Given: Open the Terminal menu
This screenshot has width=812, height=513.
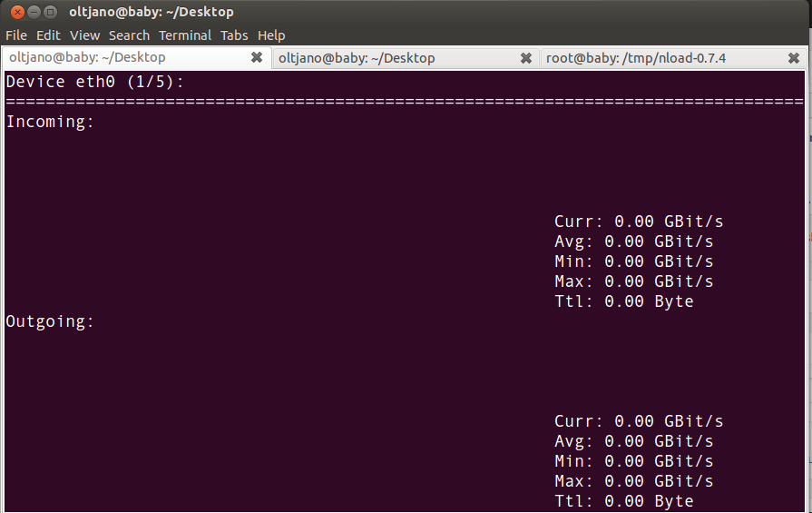Looking at the screenshot, I should pos(185,35).
